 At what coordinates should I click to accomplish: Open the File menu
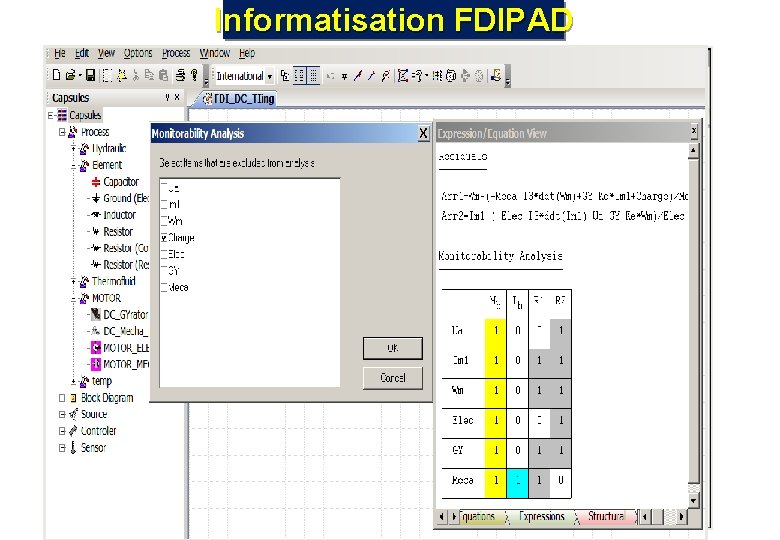[60, 53]
